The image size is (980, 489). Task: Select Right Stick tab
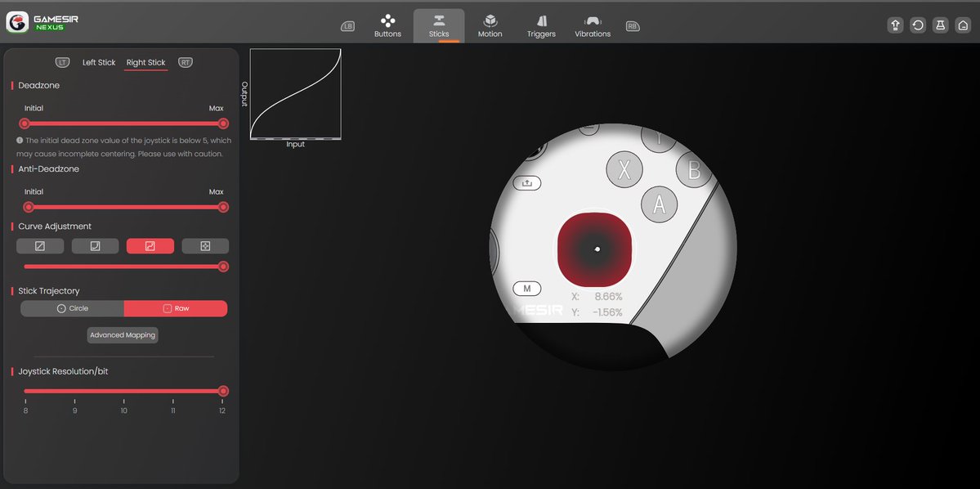145,62
